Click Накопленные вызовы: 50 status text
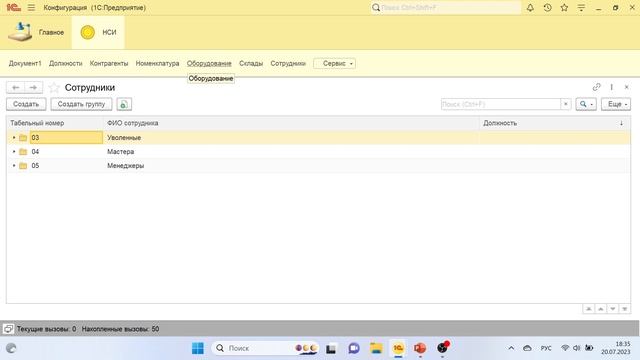 tap(120, 329)
